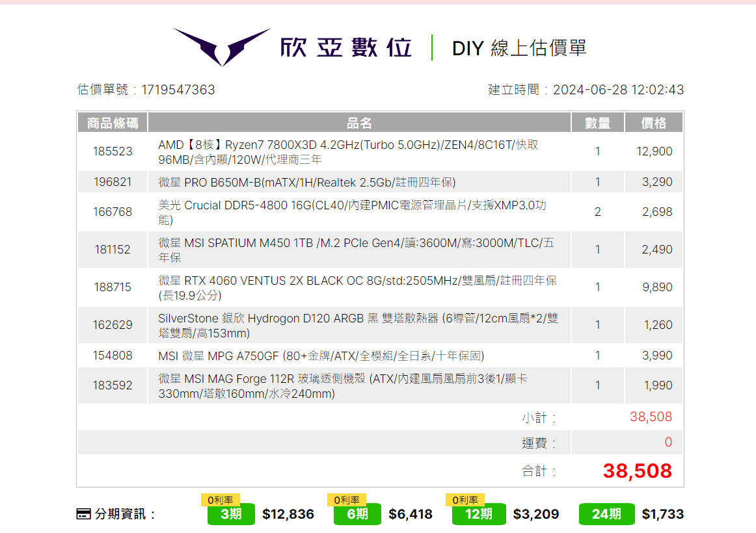The width and height of the screenshot is (756, 533).
Task: Click the 運費 label
Action: point(539,443)
